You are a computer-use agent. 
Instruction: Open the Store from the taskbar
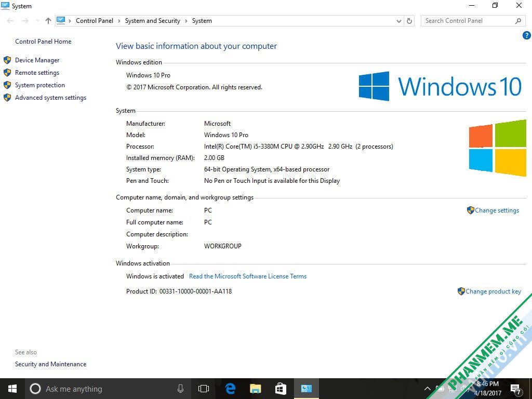(x=281, y=389)
